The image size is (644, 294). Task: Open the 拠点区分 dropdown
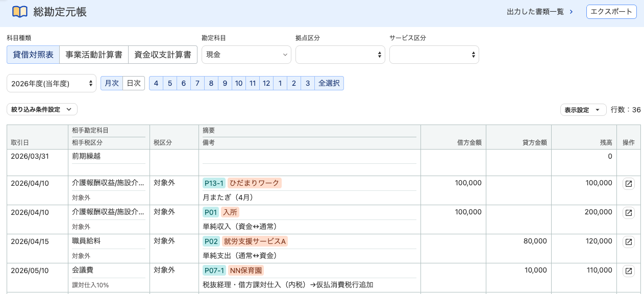tap(340, 55)
